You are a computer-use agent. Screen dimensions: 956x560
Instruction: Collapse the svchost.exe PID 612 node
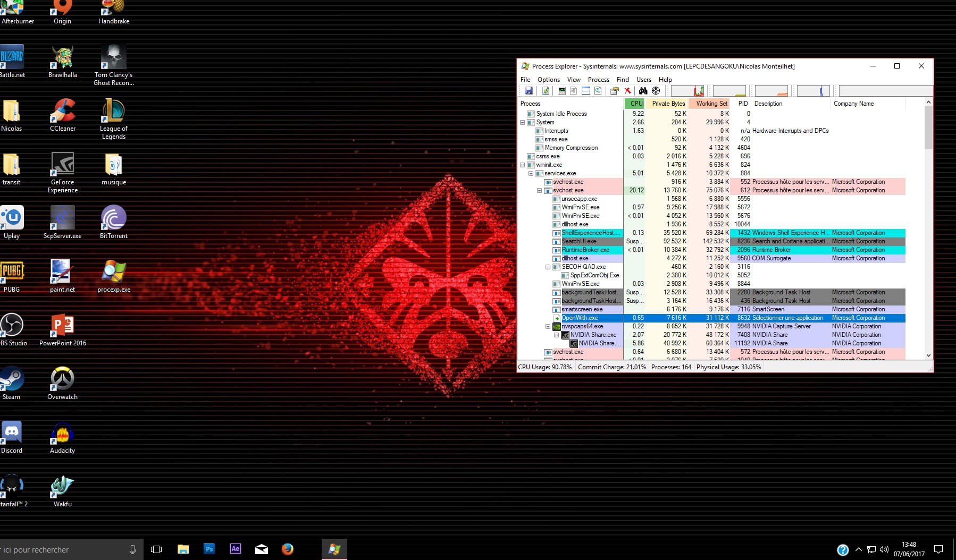tap(539, 190)
